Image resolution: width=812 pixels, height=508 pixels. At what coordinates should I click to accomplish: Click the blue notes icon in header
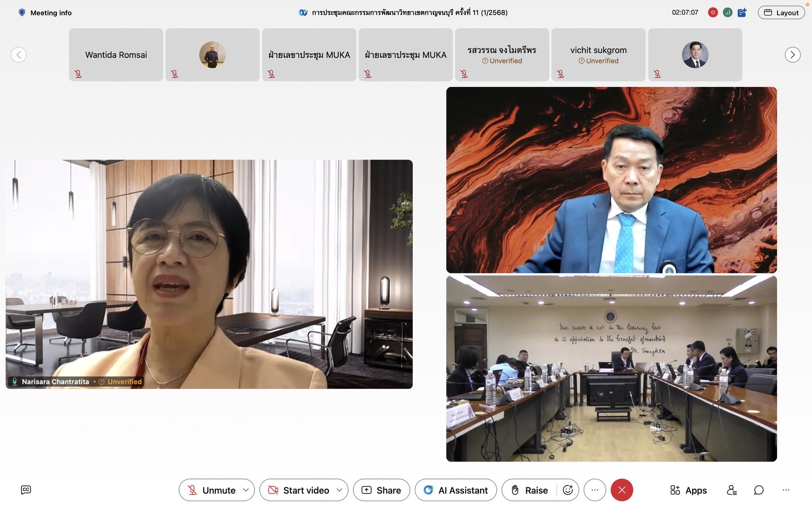coord(742,12)
